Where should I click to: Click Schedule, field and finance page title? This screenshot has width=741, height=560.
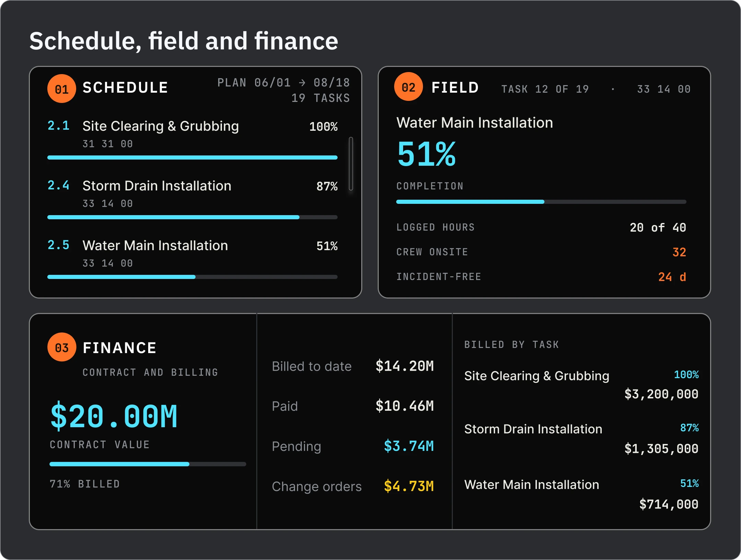point(184,41)
